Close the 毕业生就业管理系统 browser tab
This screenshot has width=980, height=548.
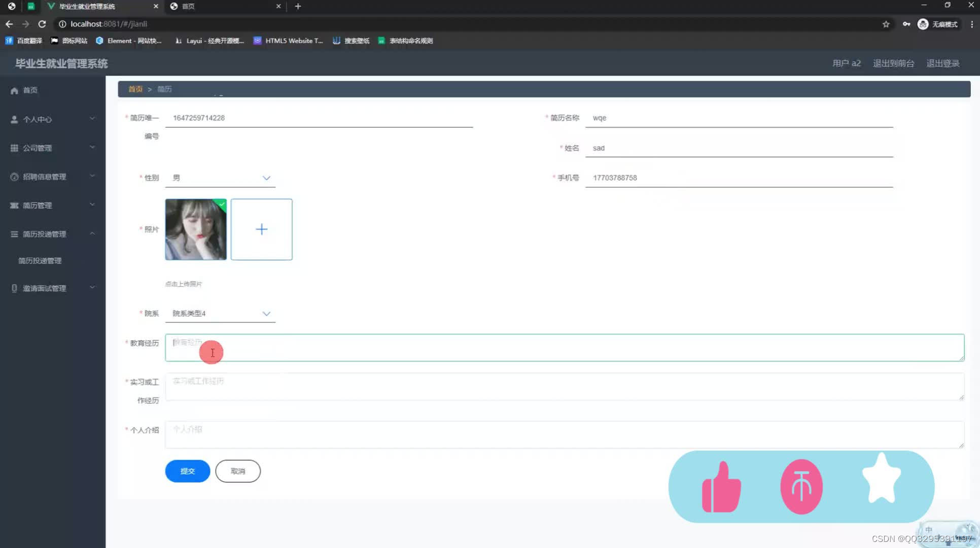[x=156, y=6]
